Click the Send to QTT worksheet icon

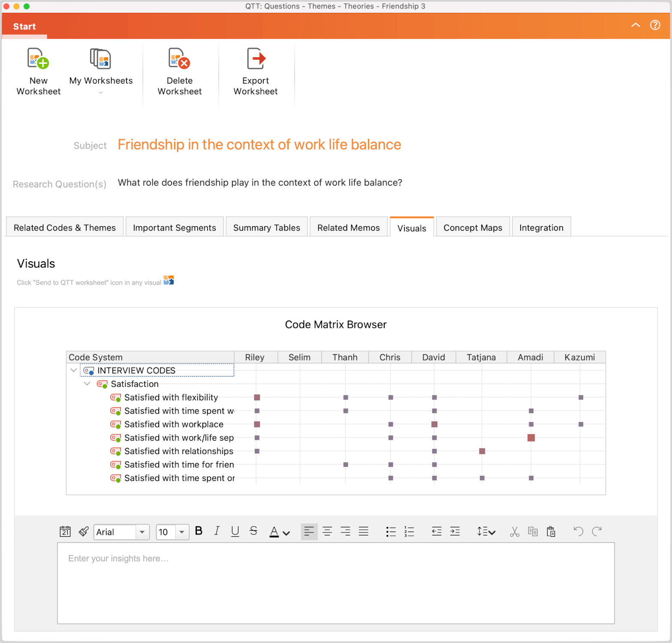coord(169,280)
